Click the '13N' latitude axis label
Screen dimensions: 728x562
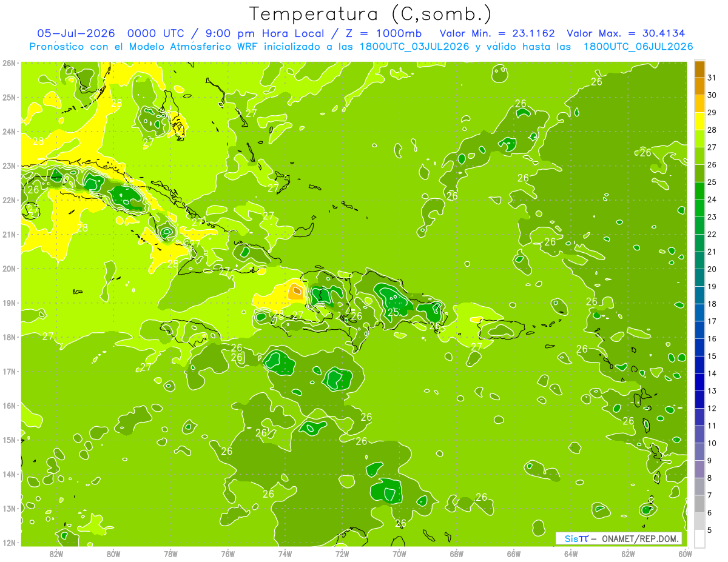[9, 508]
